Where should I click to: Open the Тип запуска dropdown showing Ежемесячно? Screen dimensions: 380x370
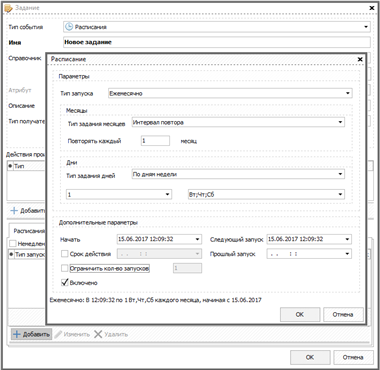230,93
